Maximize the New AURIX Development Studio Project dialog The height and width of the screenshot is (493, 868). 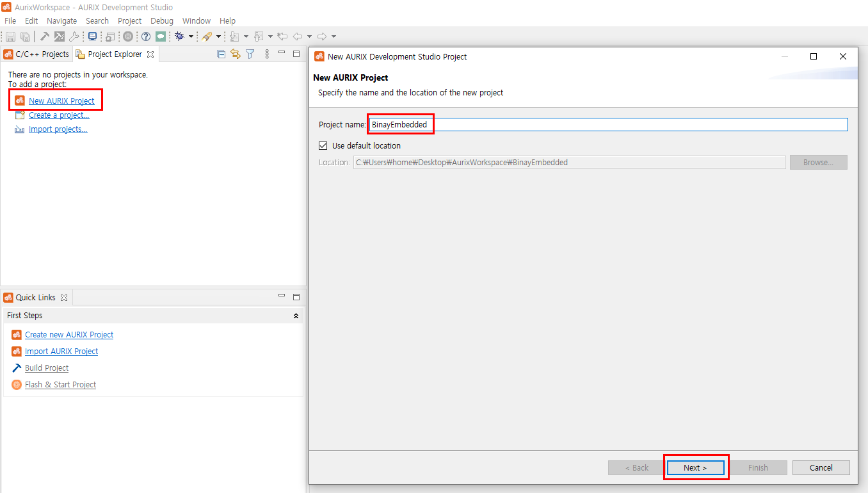tap(814, 56)
